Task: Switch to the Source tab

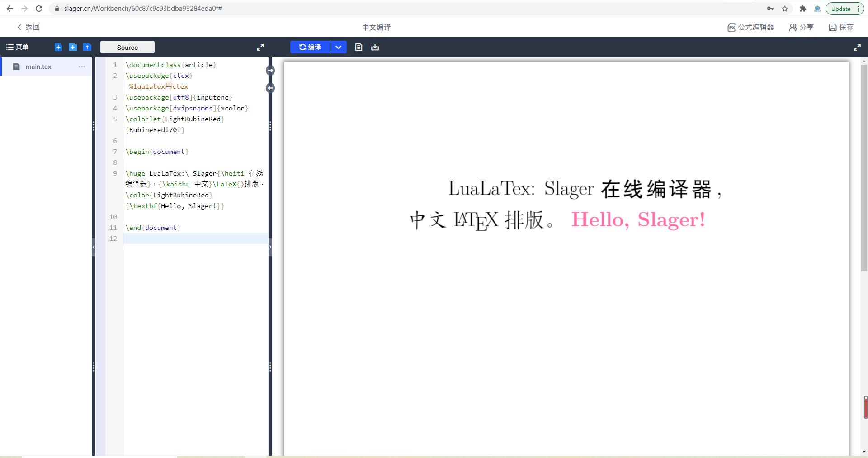Action: (x=127, y=47)
